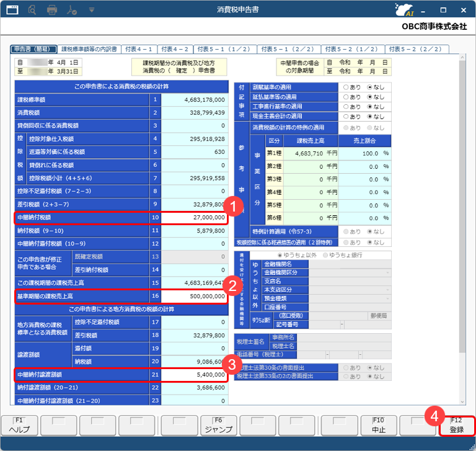Click the 自 年4月1日 period start field

click(48, 63)
